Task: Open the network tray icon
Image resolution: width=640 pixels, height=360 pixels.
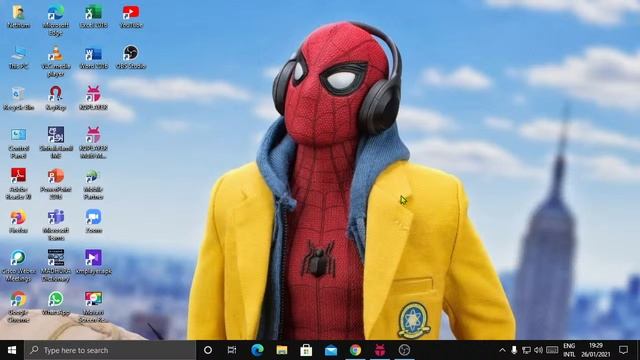Action: [527, 350]
